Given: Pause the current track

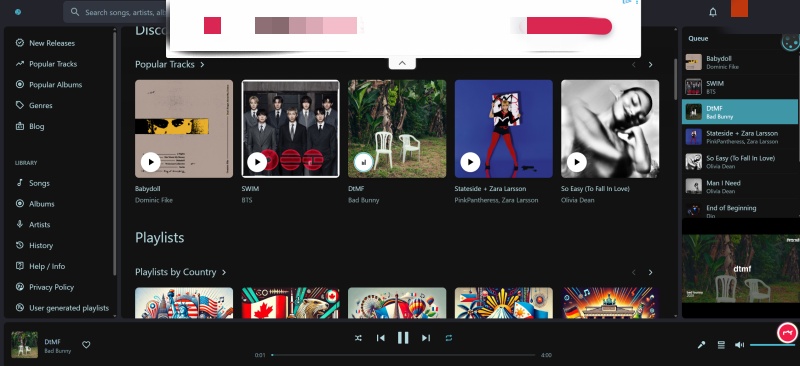Looking at the screenshot, I should (403, 338).
